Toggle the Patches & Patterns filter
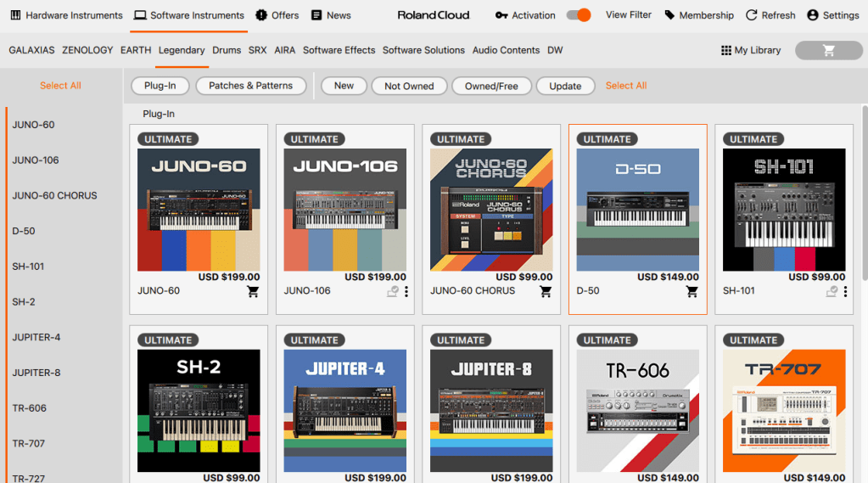 [250, 86]
